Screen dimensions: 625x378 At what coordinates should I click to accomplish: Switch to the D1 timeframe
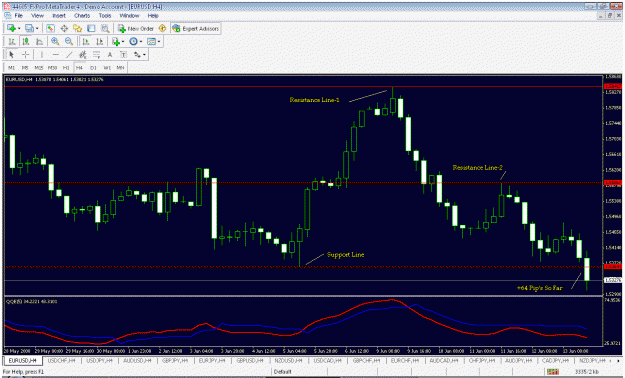point(93,68)
